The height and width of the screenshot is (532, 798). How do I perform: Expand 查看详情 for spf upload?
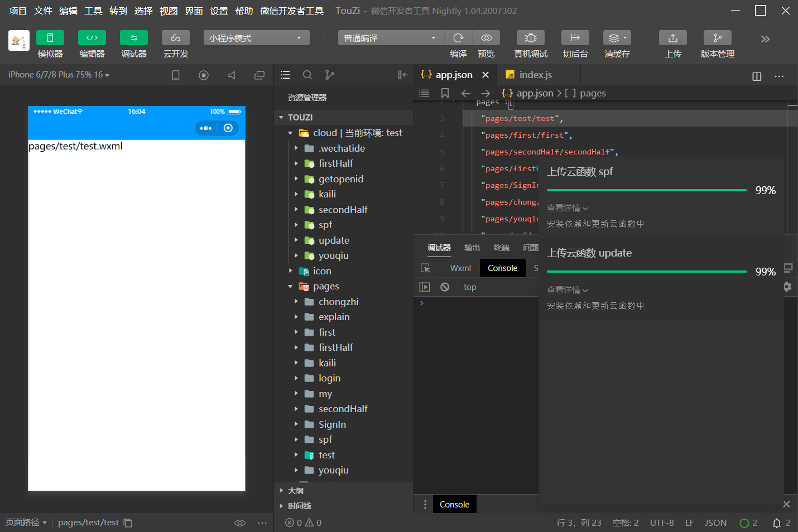568,208
